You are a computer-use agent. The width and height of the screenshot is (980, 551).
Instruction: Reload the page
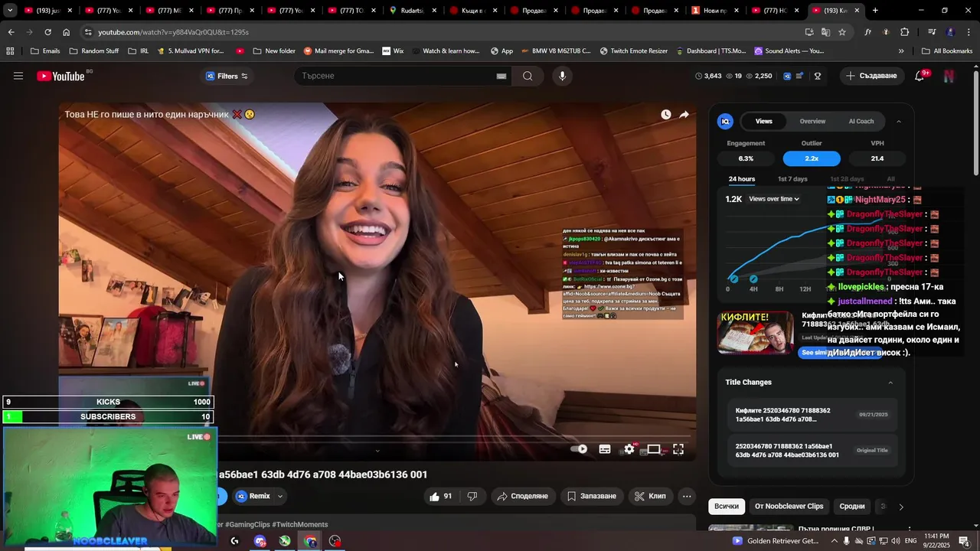47,32
